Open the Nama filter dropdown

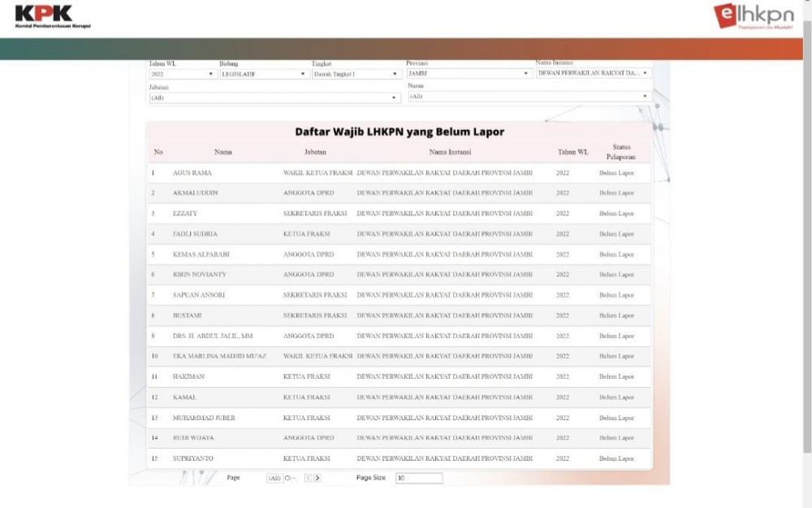[529, 97]
